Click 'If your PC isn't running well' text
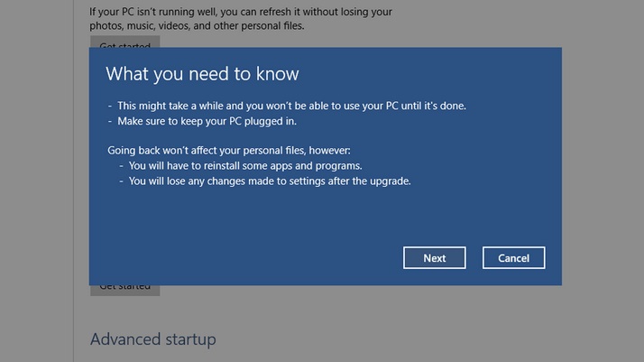The width and height of the screenshot is (644, 362). point(240,12)
